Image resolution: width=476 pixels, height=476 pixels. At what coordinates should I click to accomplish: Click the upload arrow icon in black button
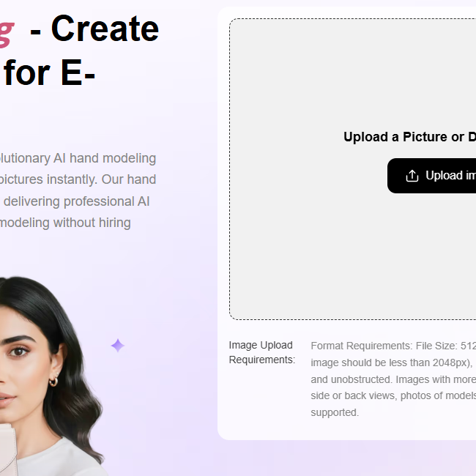point(412,176)
